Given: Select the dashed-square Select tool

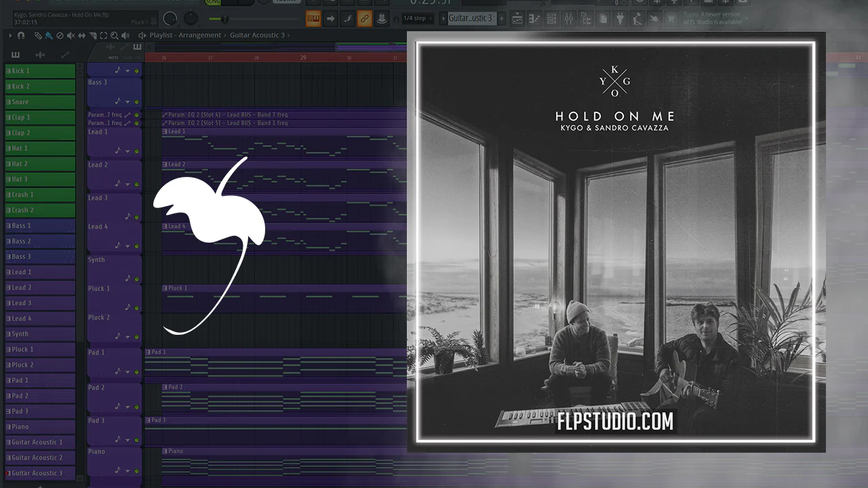Looking at the screenshot, I should click(x=103, y=35).
